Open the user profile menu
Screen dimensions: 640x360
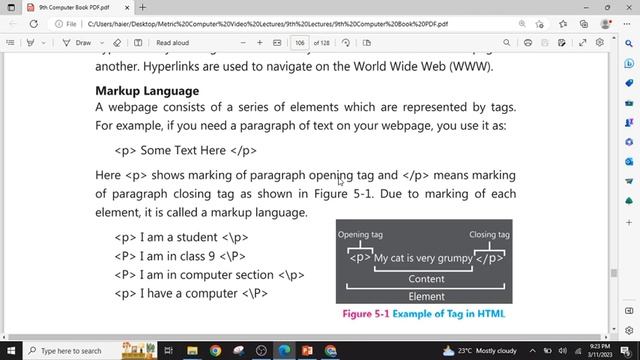point(606,24)
